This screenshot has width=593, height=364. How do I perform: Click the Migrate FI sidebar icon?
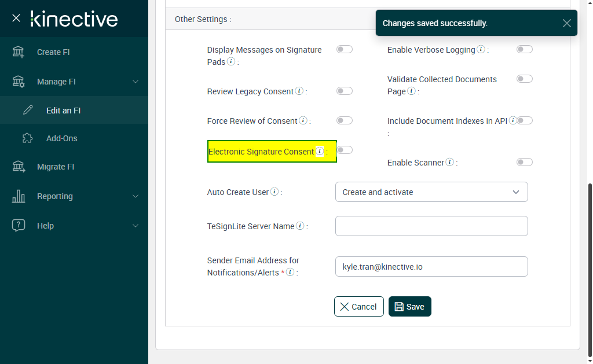(x=19, y=167)
